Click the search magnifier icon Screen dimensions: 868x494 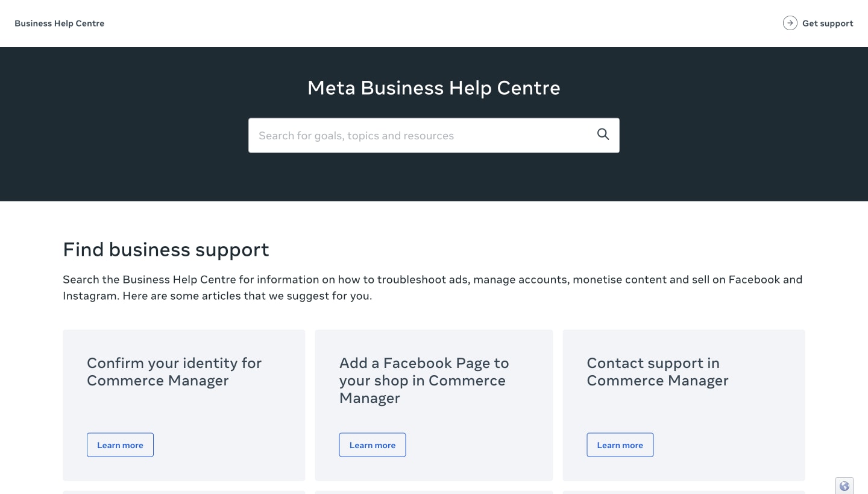pyautogui.click(x=603, y=134)
